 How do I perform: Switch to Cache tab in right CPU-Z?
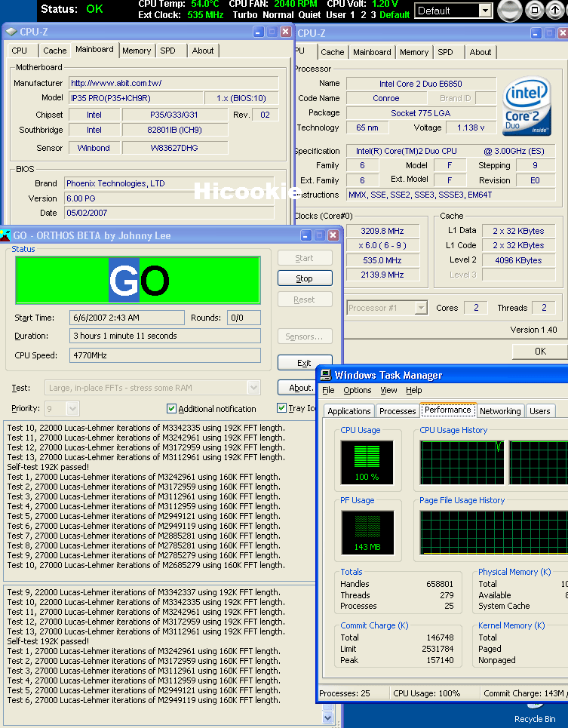[x=332, y=53]
